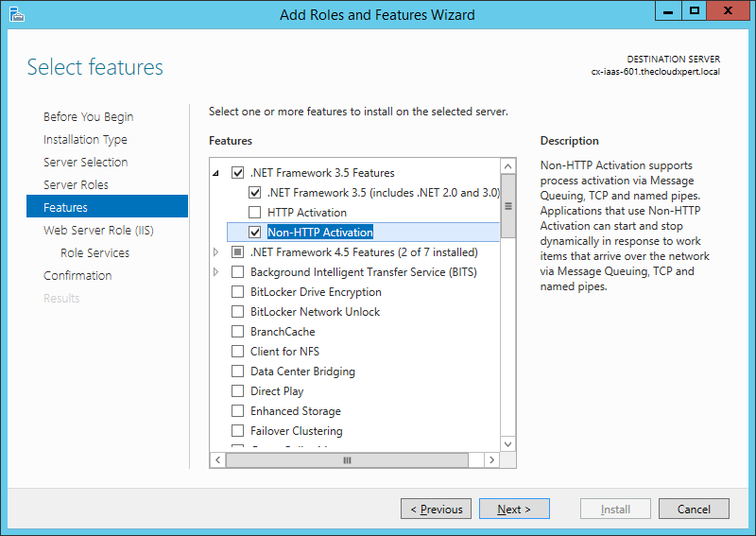
Task: Go to the Server Roles step
Action: click(76, 185)
